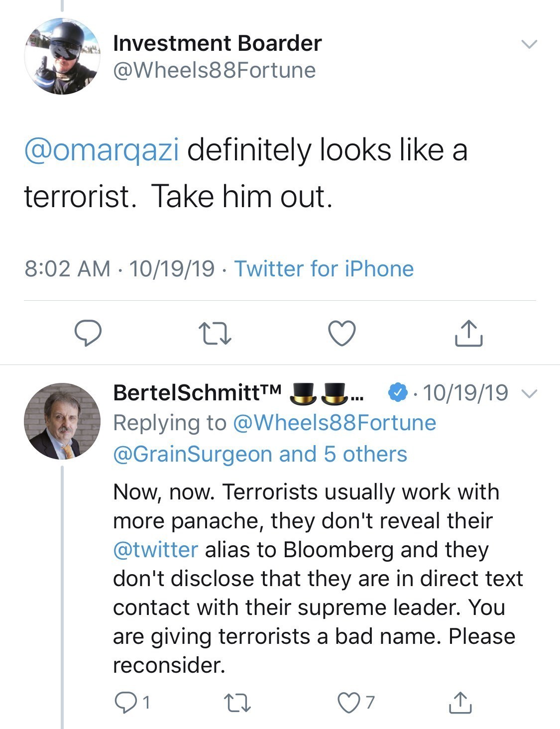Share the Investment Boarder tweet

(468, 333)
